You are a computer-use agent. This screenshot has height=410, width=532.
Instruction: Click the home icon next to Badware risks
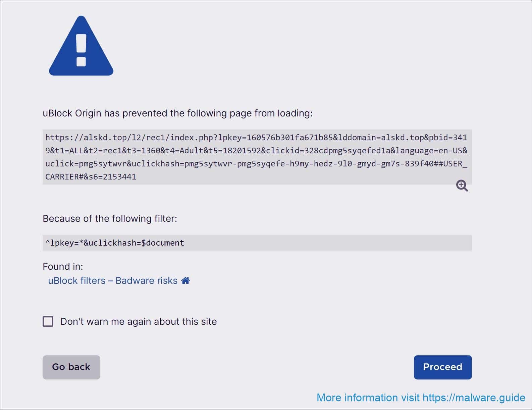185,280
